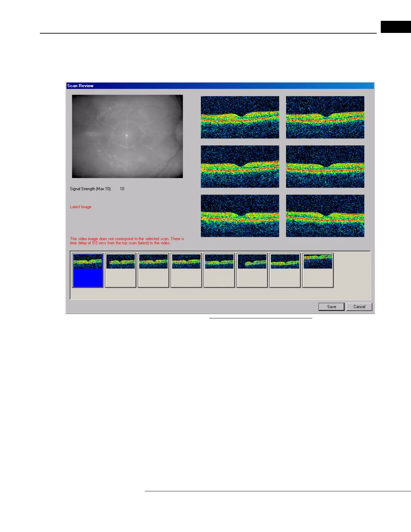Save the selected scan
411x532 pixels.
[331, 307]
